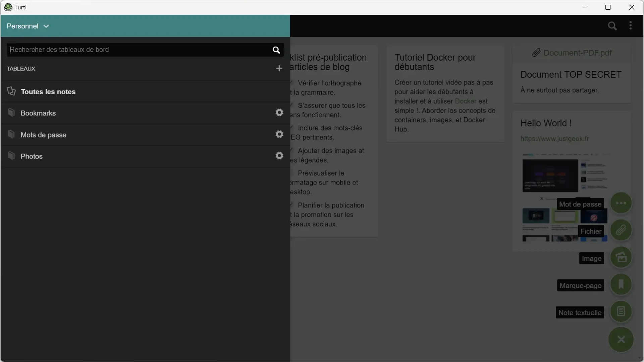
Task: Click 'À ne surtout pas partager.' text
Action: point(559,90)
